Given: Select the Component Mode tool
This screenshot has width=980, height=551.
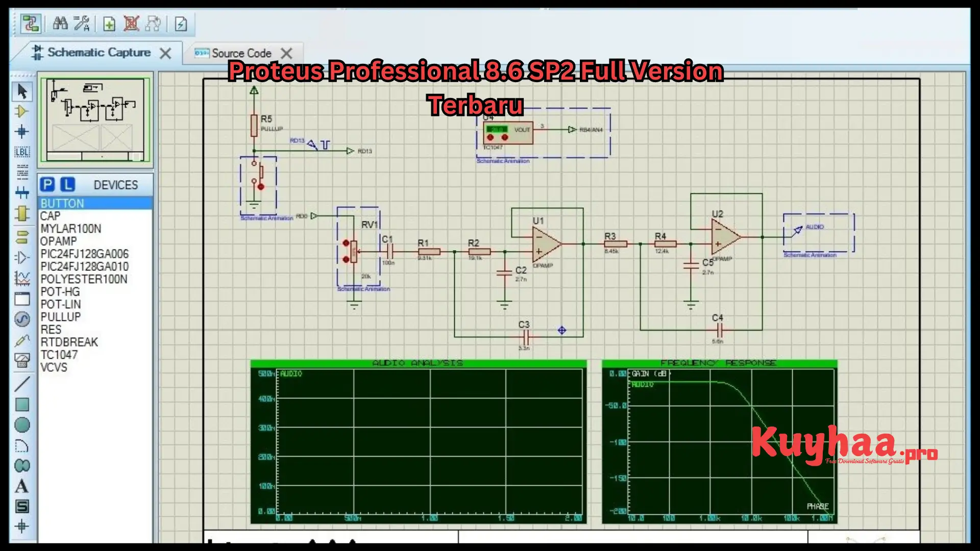Looking at the screenshot, I should point(22,112).
